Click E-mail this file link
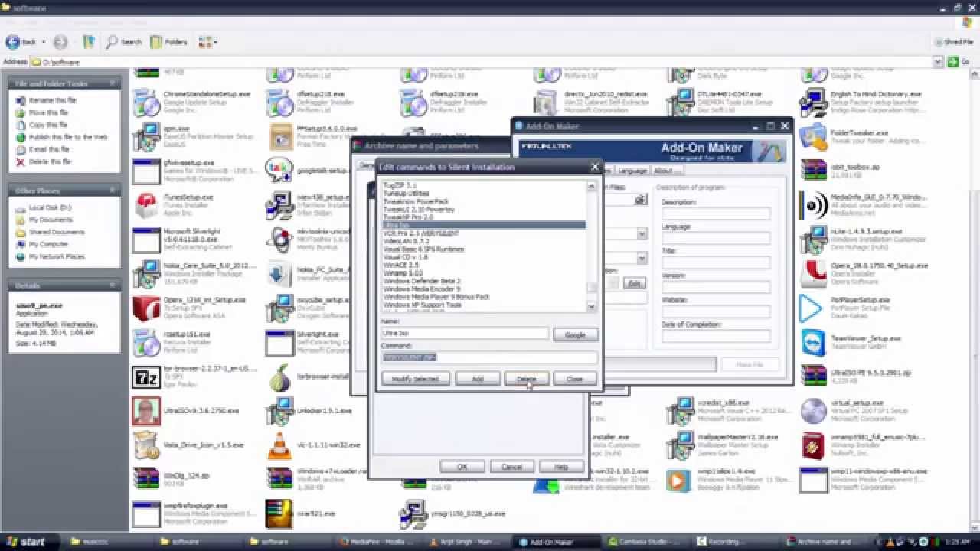This screenshot has height=551, width=980. (49, 149)
